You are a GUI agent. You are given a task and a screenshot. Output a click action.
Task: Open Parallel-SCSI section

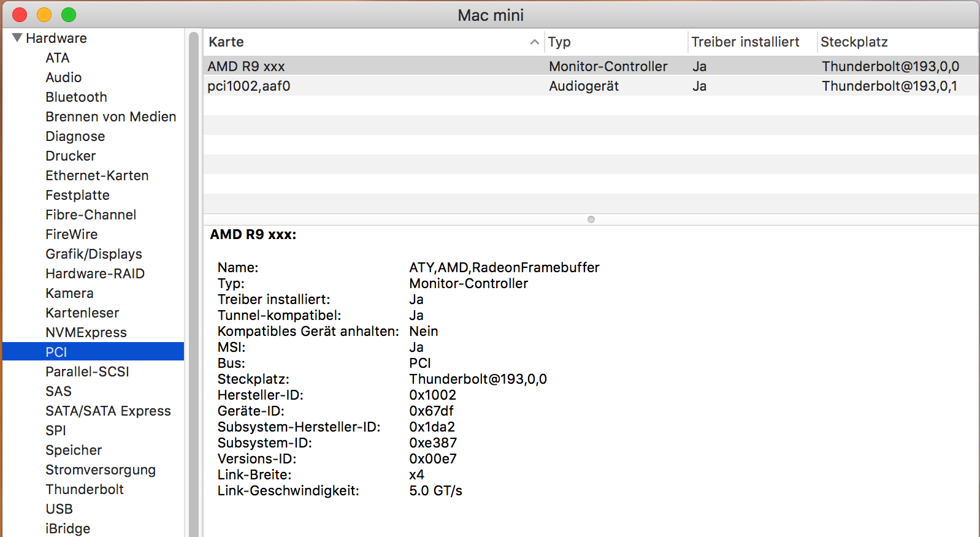[87, 371]
